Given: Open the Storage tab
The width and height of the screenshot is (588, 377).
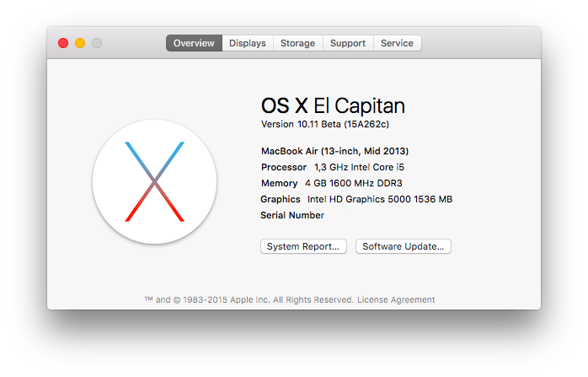Looking at the screenshot, I should [x=297, y=43].
